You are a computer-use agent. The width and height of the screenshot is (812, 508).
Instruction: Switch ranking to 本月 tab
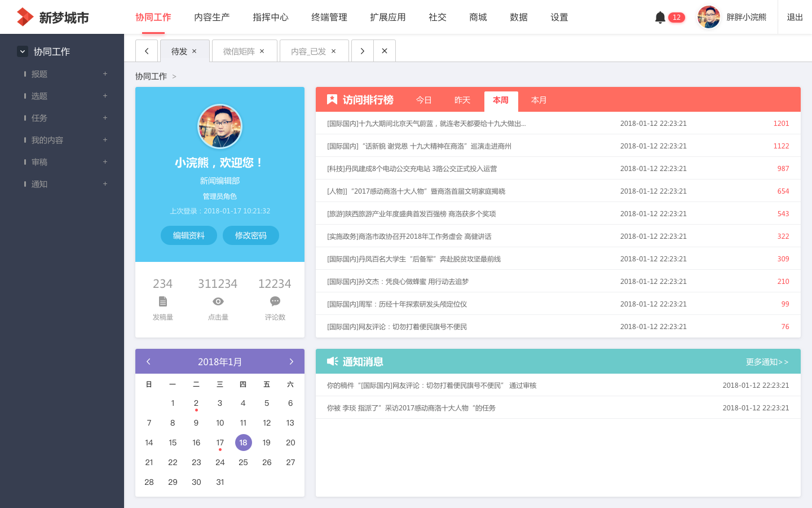coord(539,100)
